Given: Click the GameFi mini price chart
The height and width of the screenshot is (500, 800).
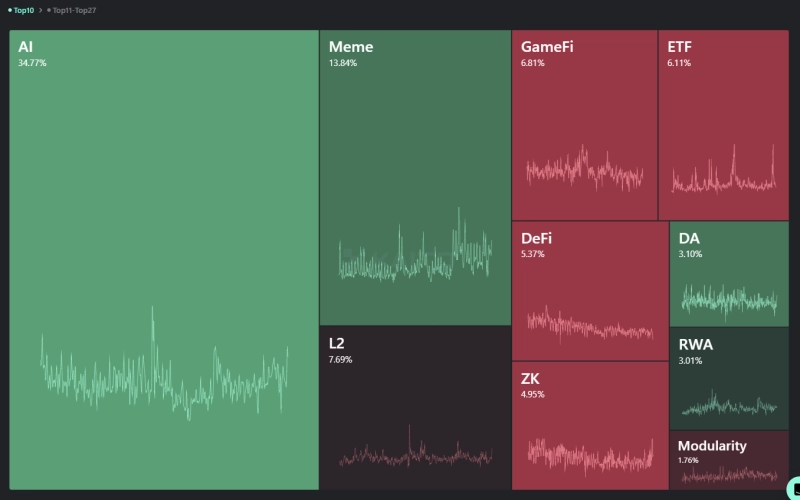Looking at the screenshot, I should 584,170.
